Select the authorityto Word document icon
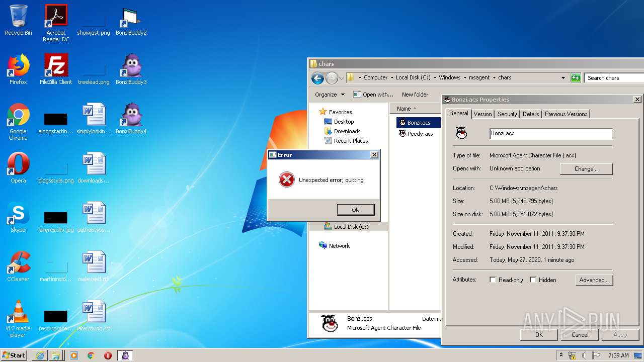644x362 pixels. (x=94, y=217)
